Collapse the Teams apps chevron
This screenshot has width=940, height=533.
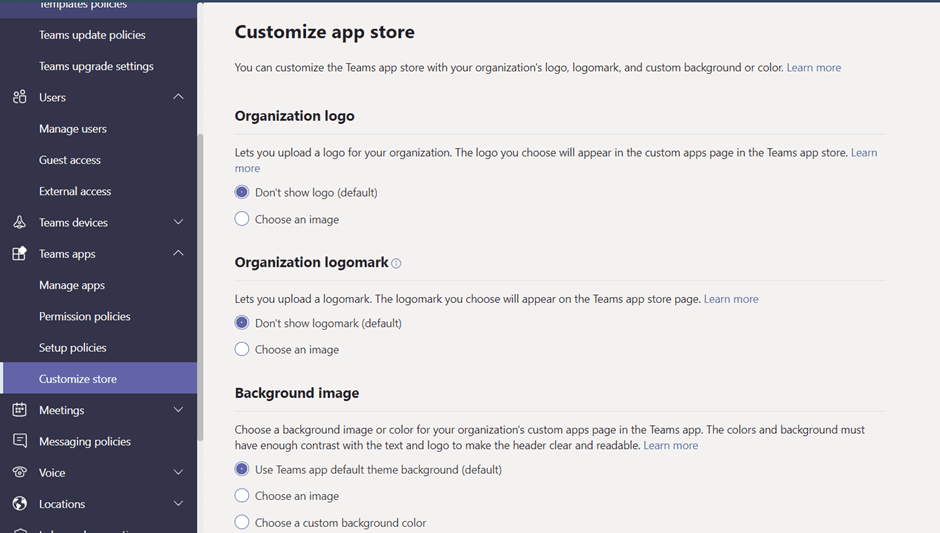coord(178,253)
